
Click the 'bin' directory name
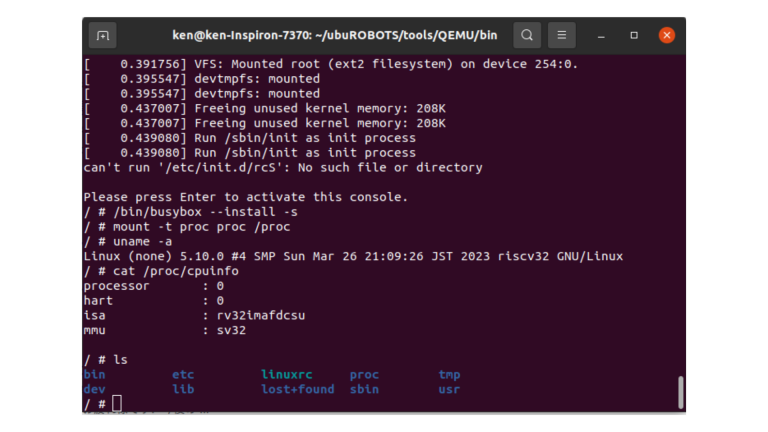tap(94, 374)
